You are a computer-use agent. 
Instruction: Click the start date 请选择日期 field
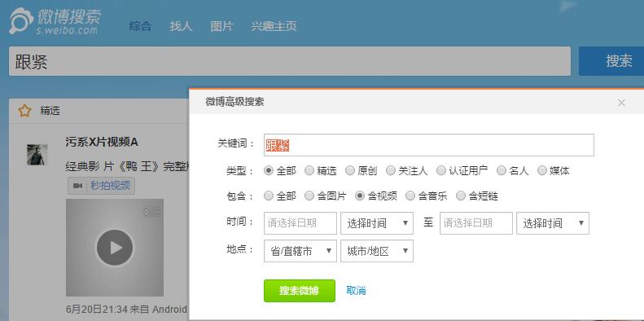[x=300, y=223]
